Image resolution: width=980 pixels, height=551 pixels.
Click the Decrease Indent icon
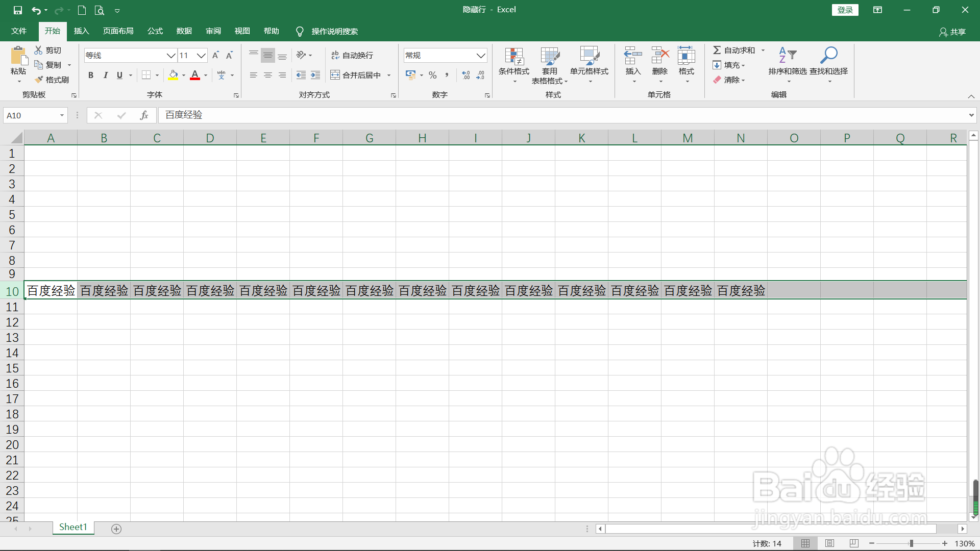click(x=301, y=75)
